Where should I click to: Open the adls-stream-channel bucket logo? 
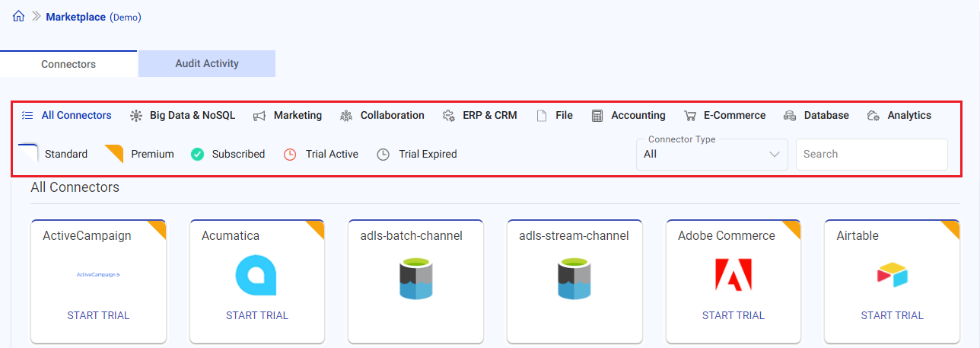coord(574,279)
